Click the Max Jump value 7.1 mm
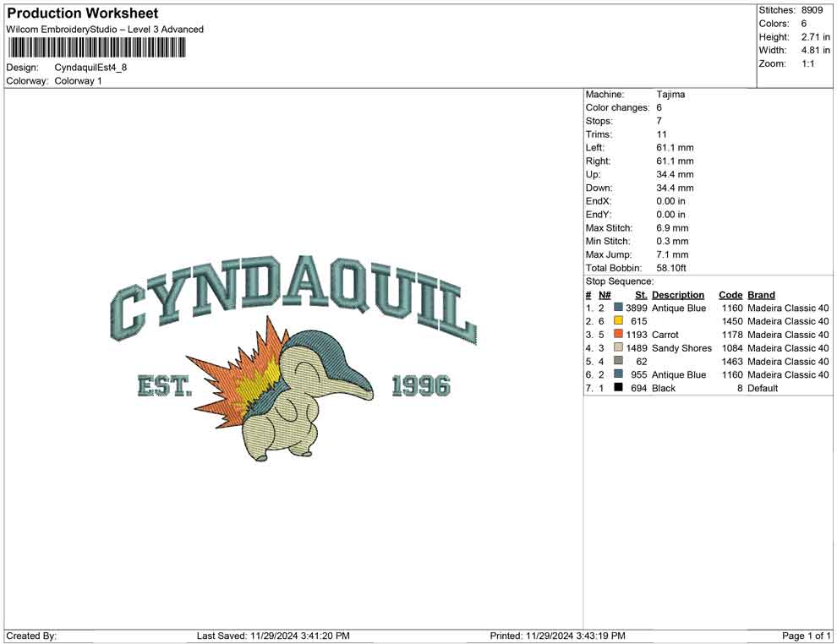Screen dimensions: 837x644 pos(673,254)
